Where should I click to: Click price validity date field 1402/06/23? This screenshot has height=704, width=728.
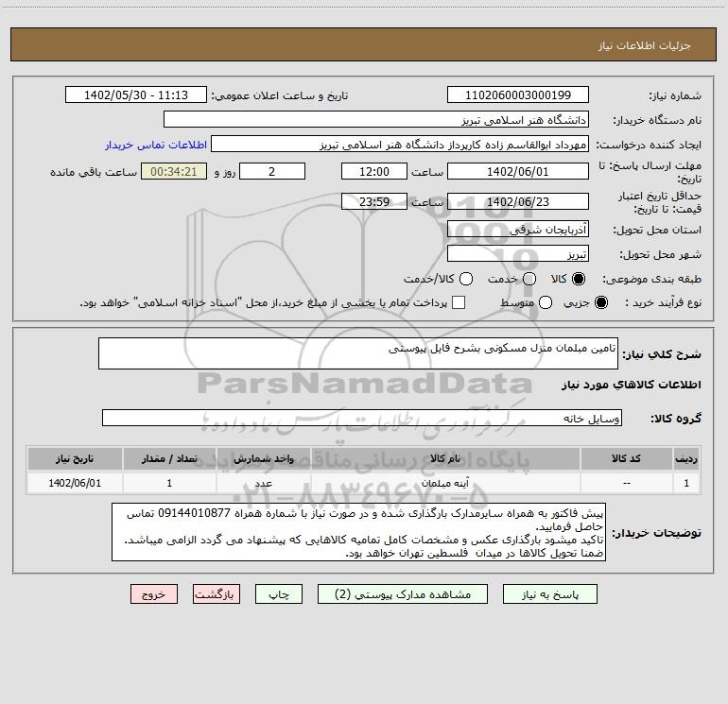[x=518, y=201]
